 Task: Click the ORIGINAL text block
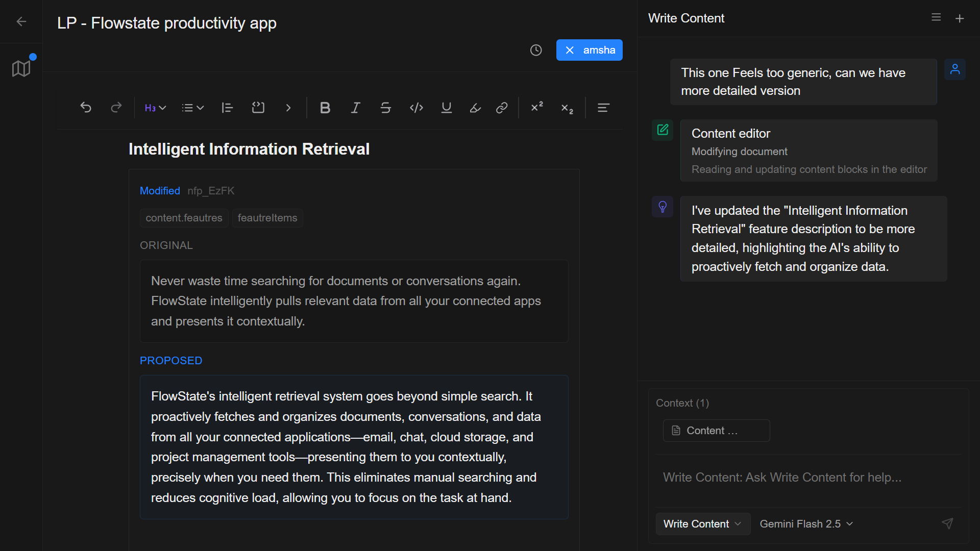click(x=354, y=301)
